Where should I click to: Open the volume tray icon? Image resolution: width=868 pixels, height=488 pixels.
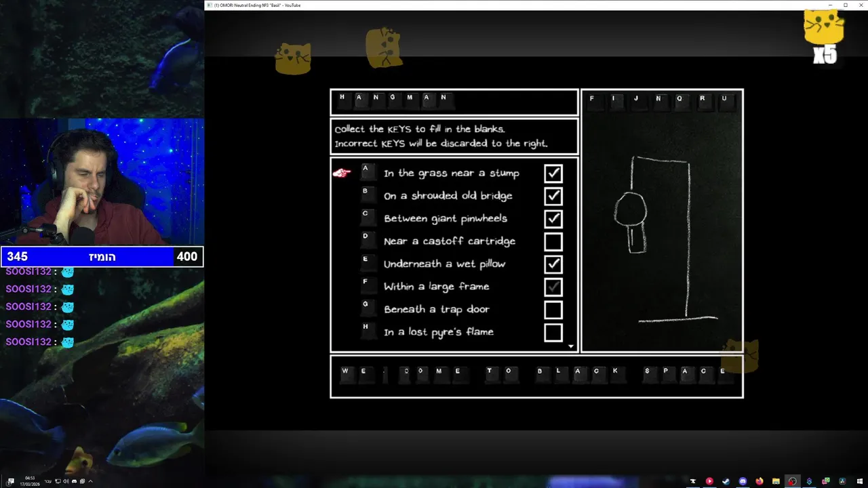(66, 481)
